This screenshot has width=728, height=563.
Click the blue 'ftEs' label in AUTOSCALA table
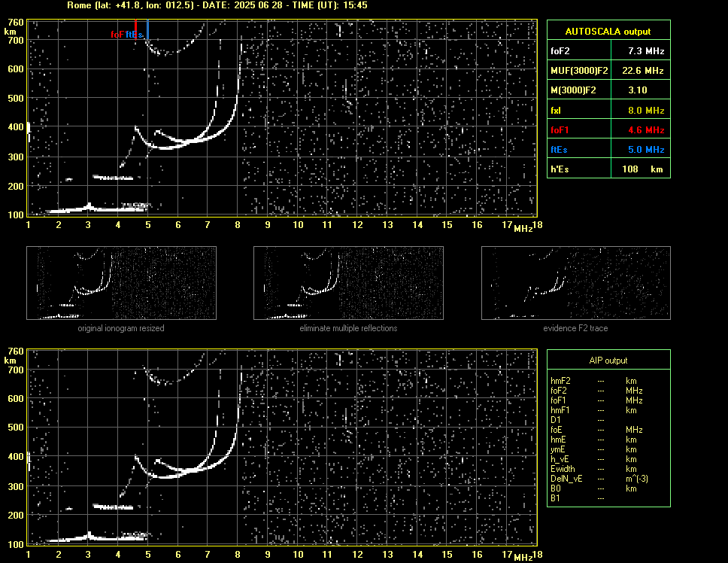[559, 150]
